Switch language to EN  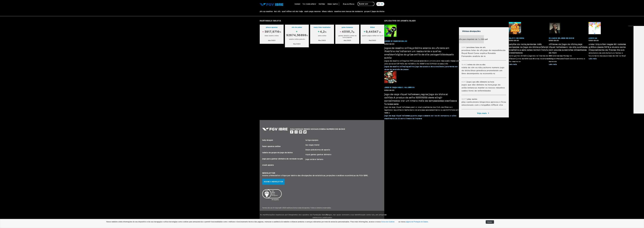tap(379, 4)
